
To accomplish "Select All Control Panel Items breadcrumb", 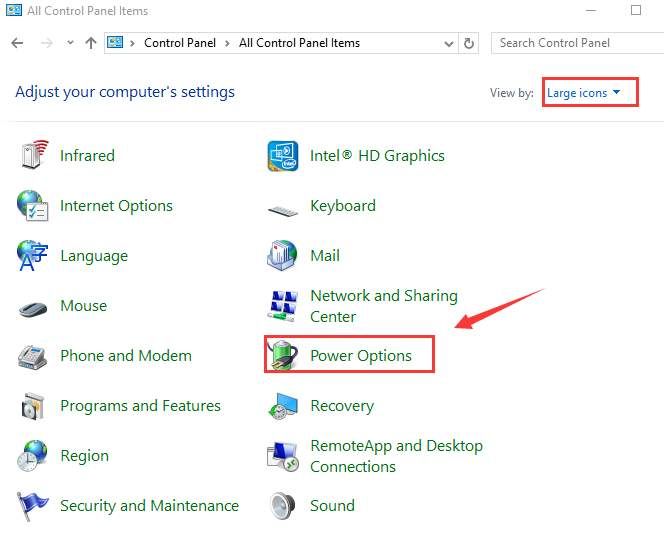I will (x=299, y=43).
